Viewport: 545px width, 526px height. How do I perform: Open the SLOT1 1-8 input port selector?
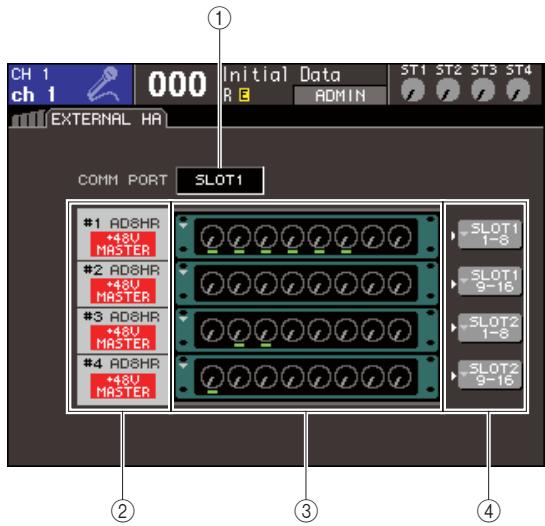(490, 234)
